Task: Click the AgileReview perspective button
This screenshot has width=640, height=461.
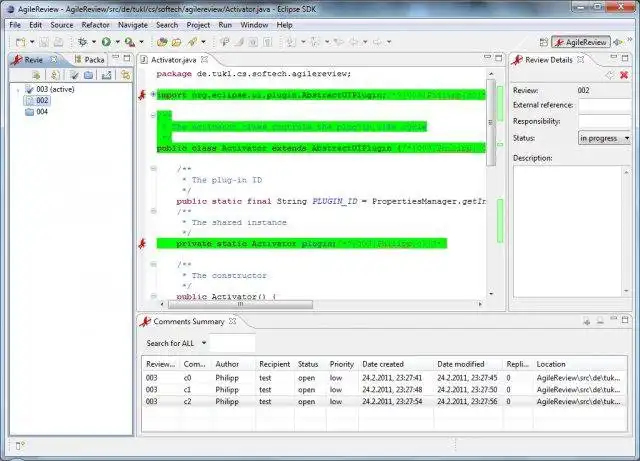Action: (x=581, y=42)
